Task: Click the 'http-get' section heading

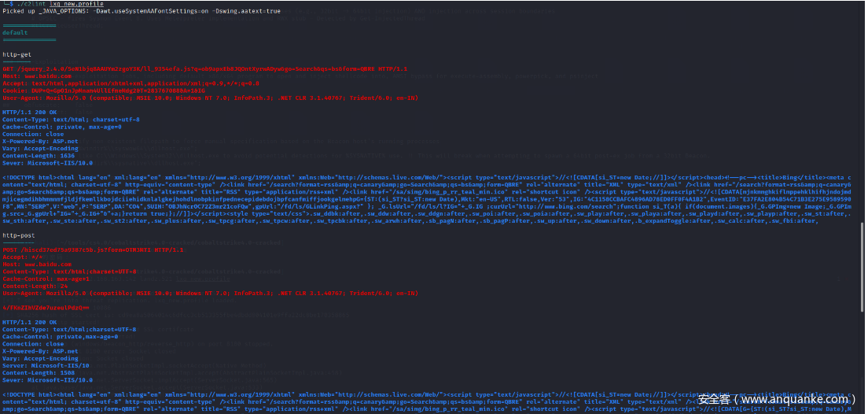Action: [x=17, y=55]
